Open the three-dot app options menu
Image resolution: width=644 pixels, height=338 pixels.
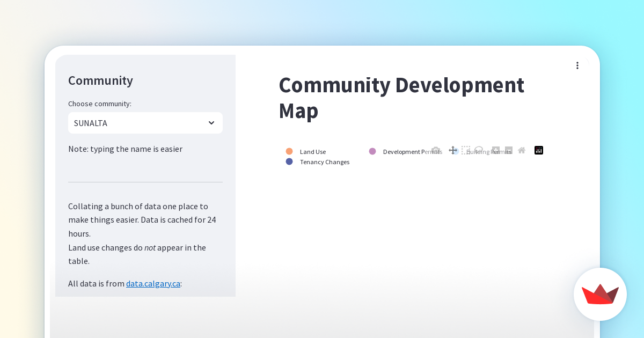click(x=577, y=65)
